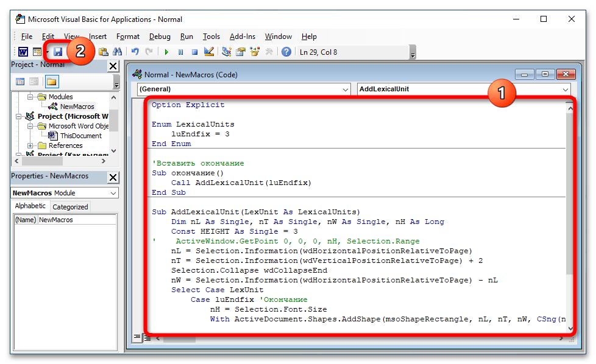596x364 pixels.
Task: Click the 'Select Case LexUnit' line
Action: [x=217, y=290]
